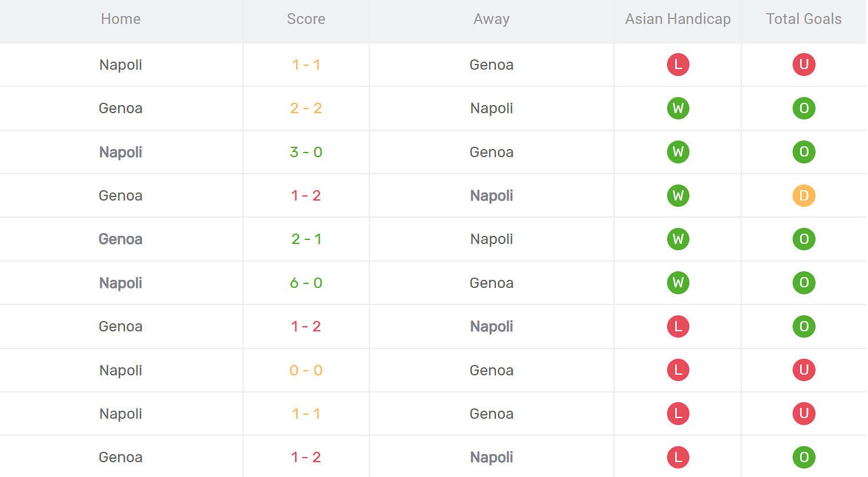This screenshot has height=477, width=868.
Task: Select the Total Goals column header
Action: (x=804, y=19)
